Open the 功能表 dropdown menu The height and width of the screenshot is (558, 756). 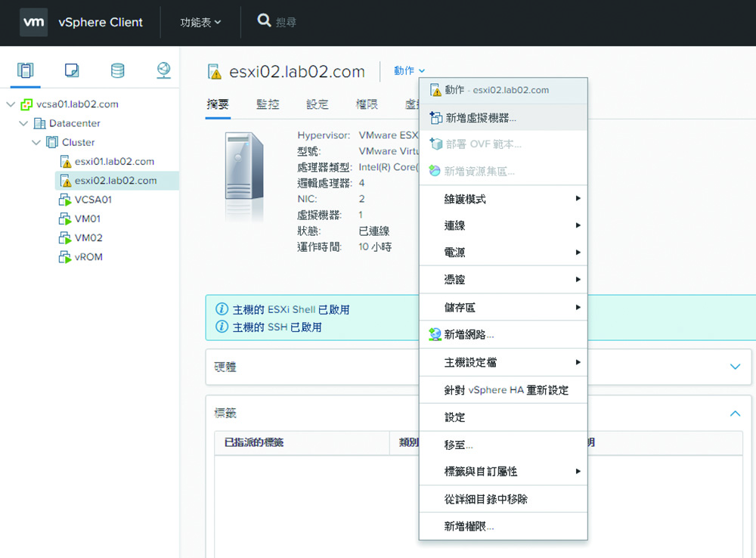click(200, 22)
